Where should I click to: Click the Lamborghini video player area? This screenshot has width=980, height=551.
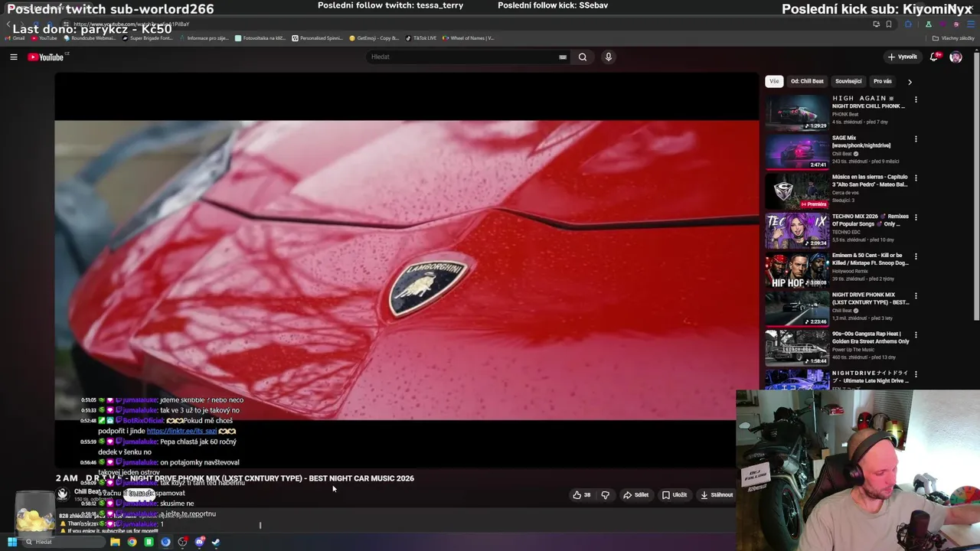coord(407,269)
